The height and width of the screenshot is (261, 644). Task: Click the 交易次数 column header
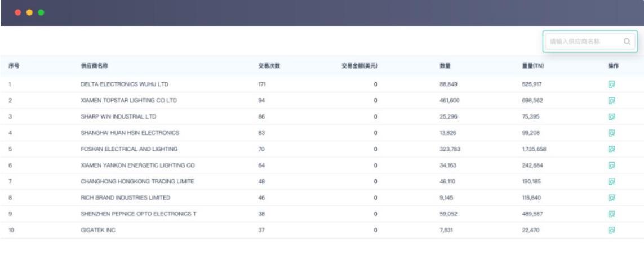pyautogui.click(x=269, y=66)
